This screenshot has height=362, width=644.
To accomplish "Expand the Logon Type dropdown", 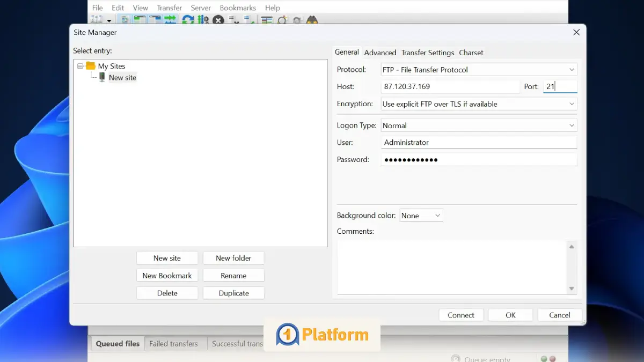I will [x=479, y=125].
